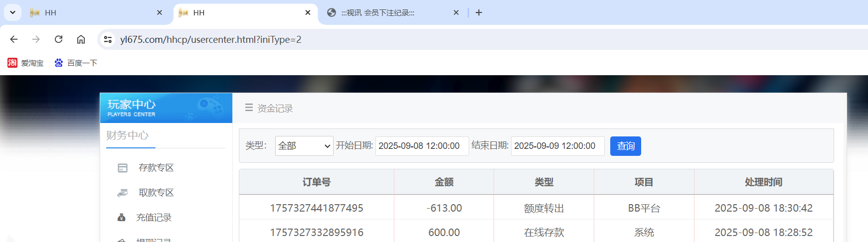Reload the current page

click(x=58, y=39)
